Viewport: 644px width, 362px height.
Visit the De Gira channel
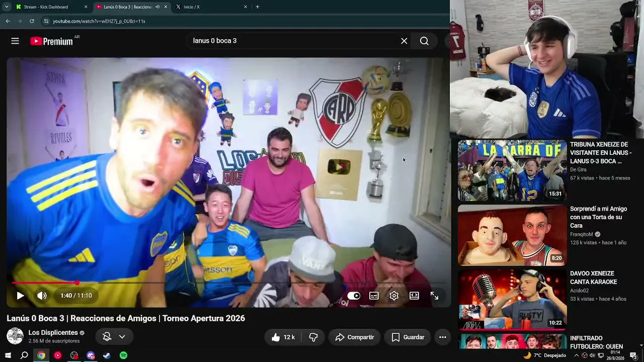[x=578, y=170]
